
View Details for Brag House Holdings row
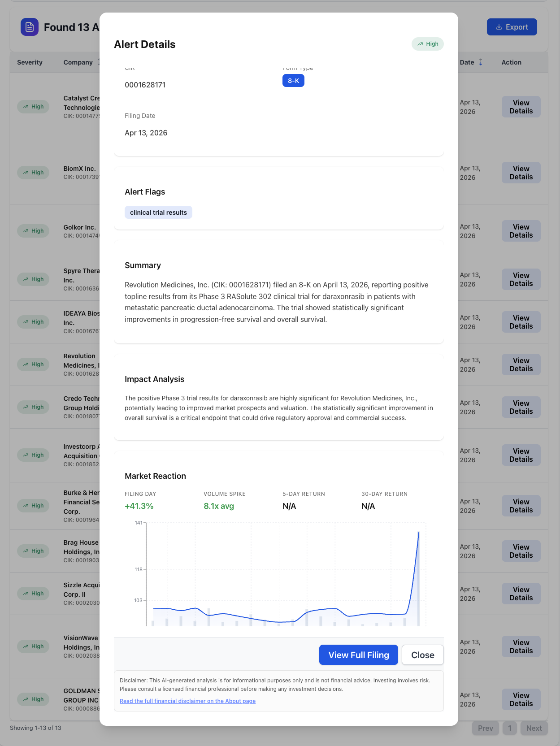[x=521, y=551]
